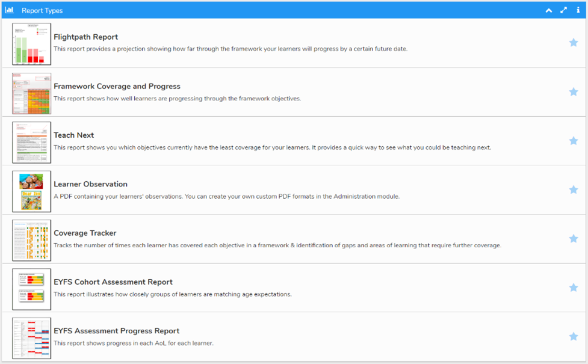Click the Coverage Tracker star icon
588x364 pixels.
[x=574, y=239]
